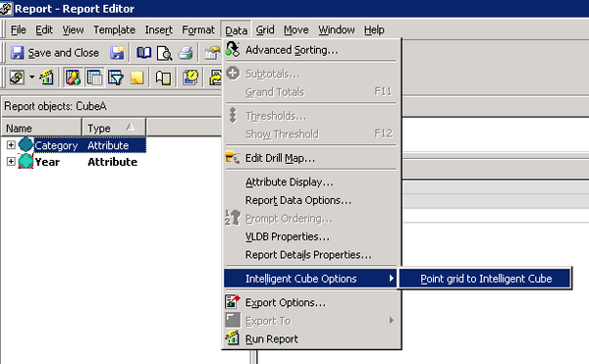
Task: Toggle the Report Objects pane icon
Action: (73, 78)
